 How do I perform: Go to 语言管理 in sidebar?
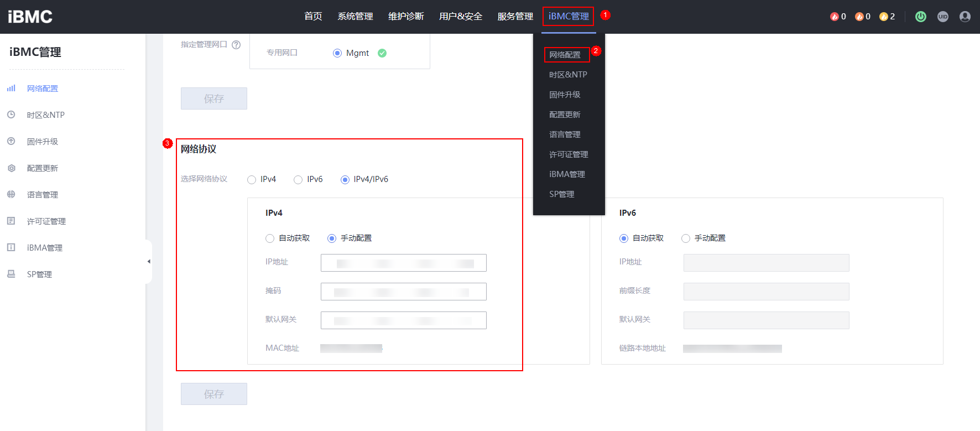tap(43, 195)
